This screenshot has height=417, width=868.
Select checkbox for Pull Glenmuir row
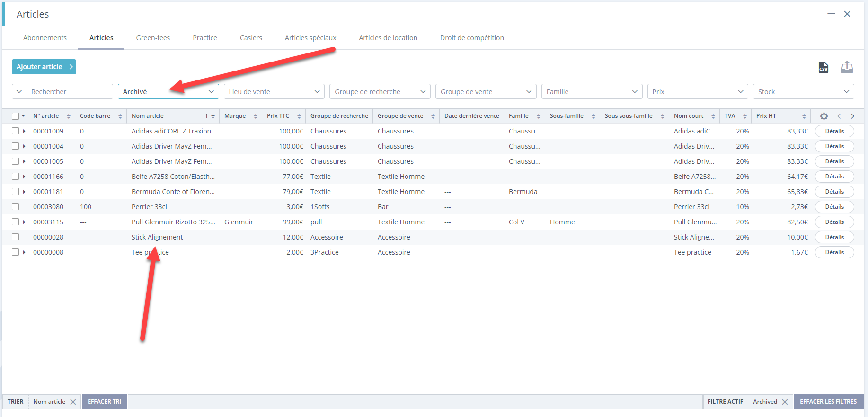click(x=16, y=222)
